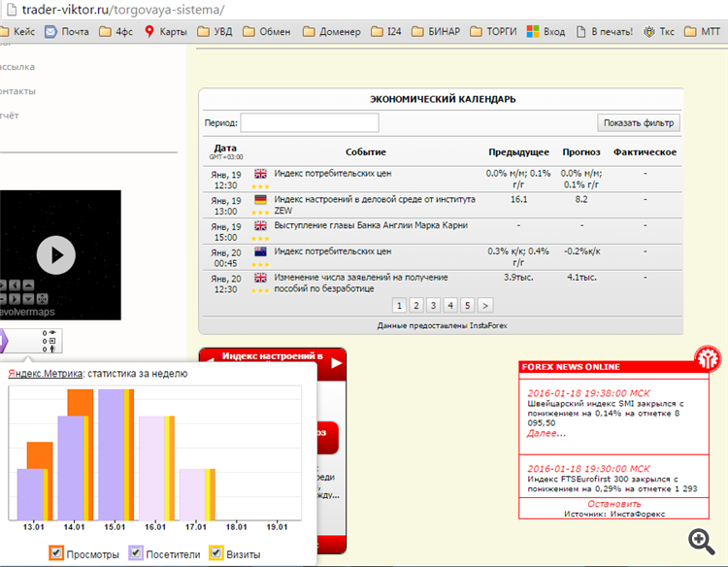Open the В печать! bookmark
This screenshot has height=567, width=728.
[605, 32]
